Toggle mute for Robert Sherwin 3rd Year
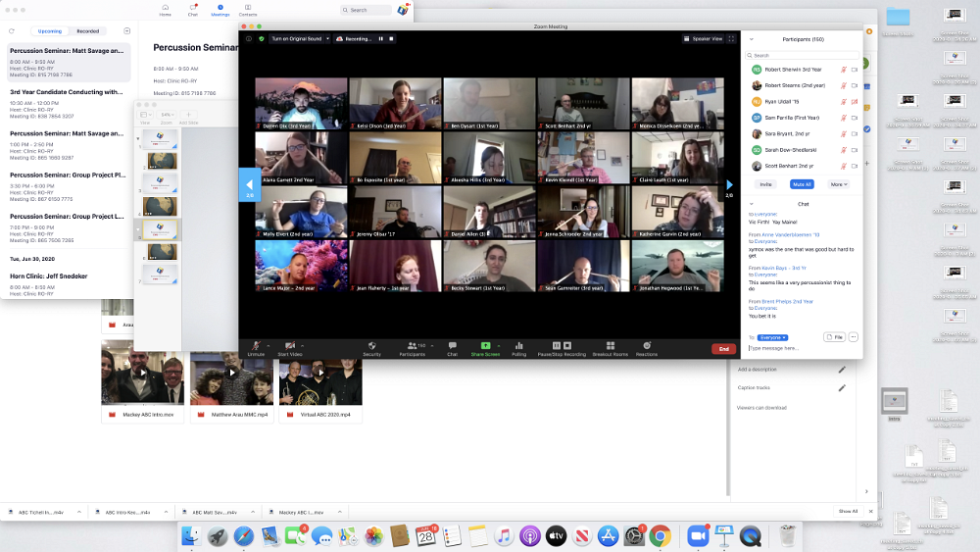Screen dimensions: 980x552 pyautogui.click(x=843, y=70)
